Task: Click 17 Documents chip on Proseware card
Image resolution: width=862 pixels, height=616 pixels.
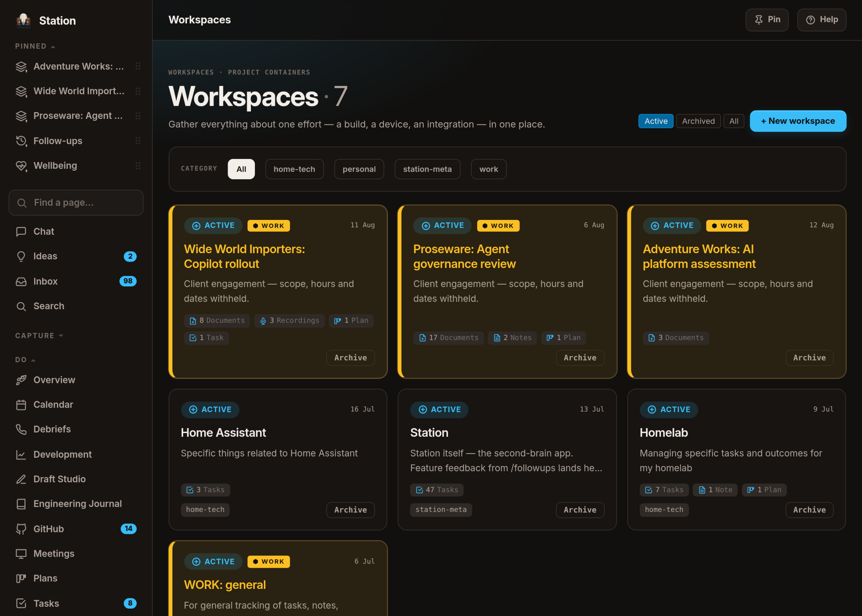Action: [x=448, y=337]
